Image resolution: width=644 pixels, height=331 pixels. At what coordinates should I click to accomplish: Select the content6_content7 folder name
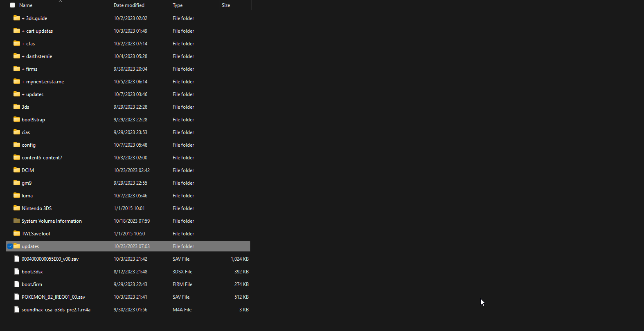coord(42,158)
